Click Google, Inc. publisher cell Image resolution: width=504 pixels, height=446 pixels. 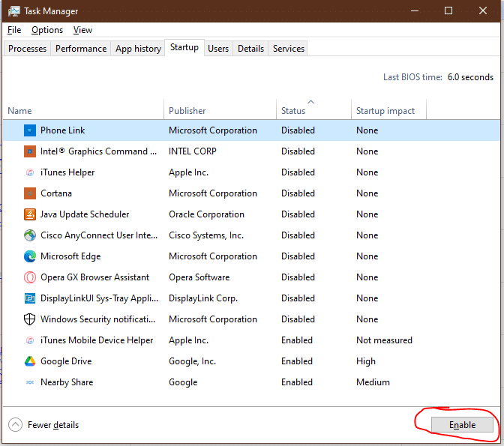(192, 361)
